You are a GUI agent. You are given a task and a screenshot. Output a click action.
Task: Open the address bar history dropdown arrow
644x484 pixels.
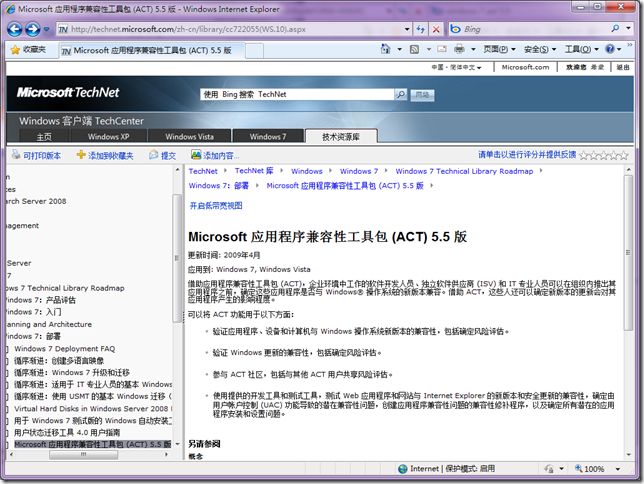coord(407,29)
